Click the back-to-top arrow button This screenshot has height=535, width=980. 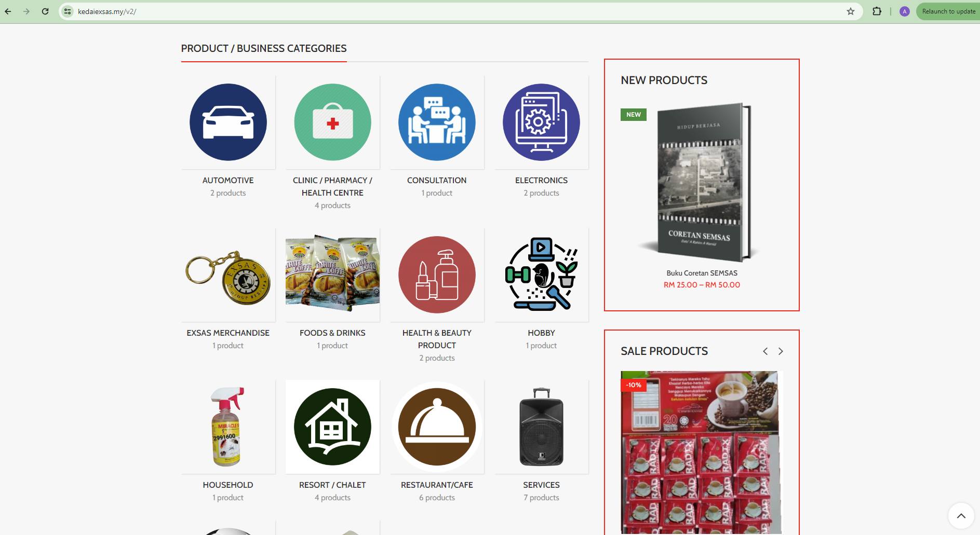pos(961,516)
